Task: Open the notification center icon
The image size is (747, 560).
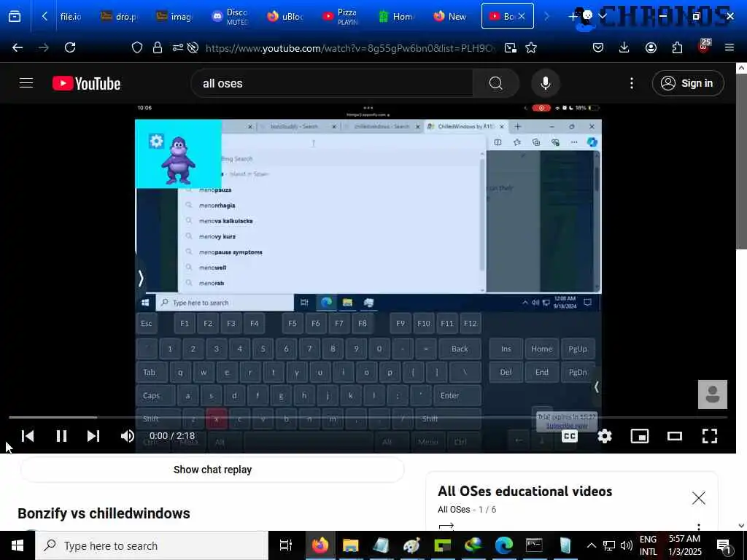Action: [x=724, y=545]
